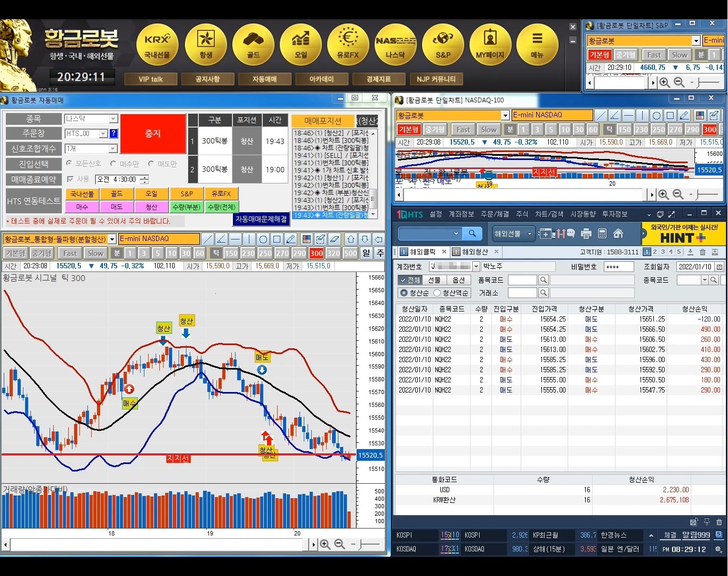This screenshot has height=576, width=728.
Task: Open the 황금로봇 dropdown in the NASDAQ-100 chart window
Action: coord(505,115)
